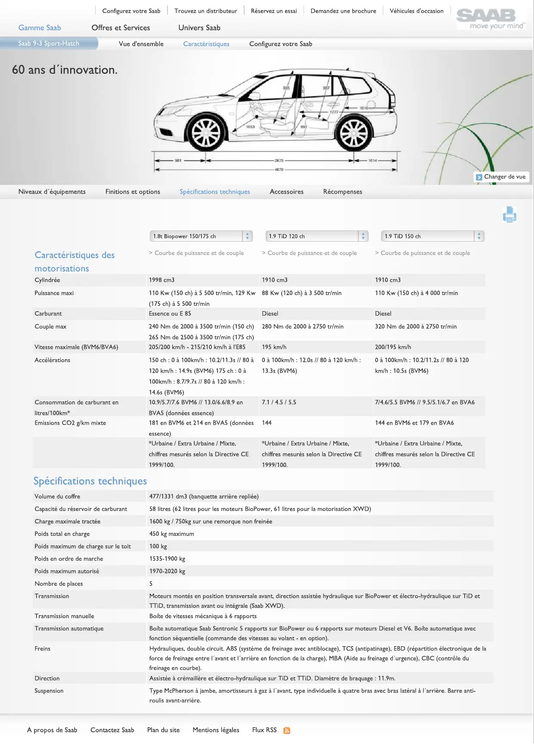Open the Gamme Saab menu
Image resolution: width=534 pixels, height=756 pixels.
coord(40,28)
